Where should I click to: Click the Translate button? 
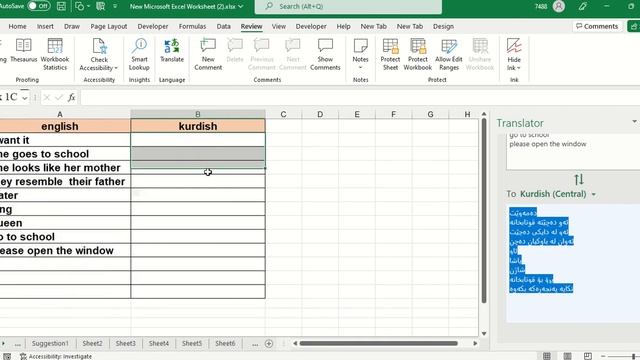point(172,51)
